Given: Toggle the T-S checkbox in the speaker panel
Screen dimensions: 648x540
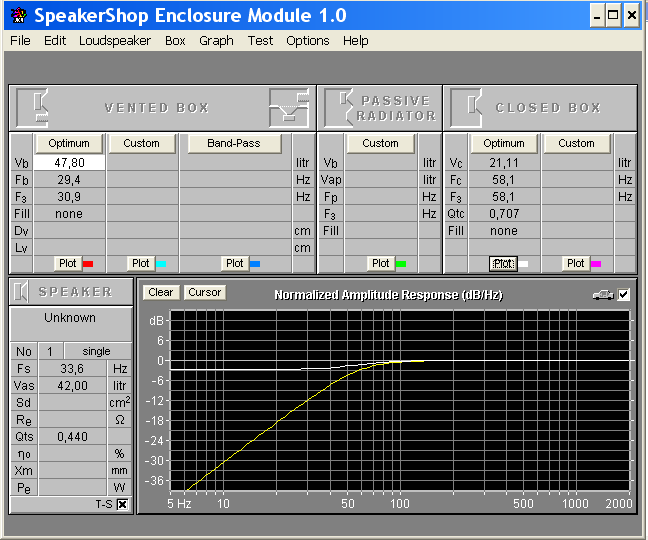Looking at the screenshot, I should [122, 504].
